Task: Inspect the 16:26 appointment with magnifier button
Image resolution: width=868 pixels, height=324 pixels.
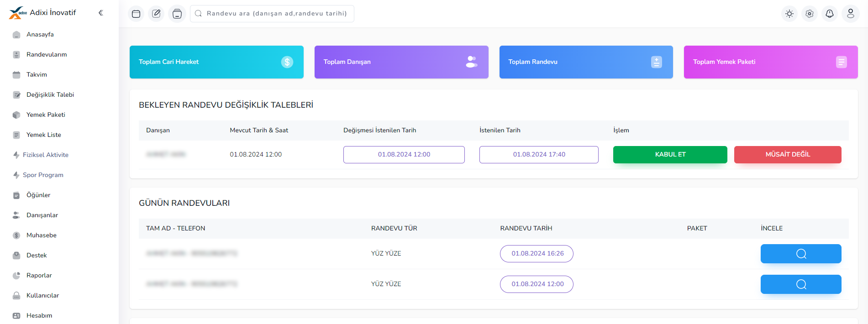Action: point(800,254)
